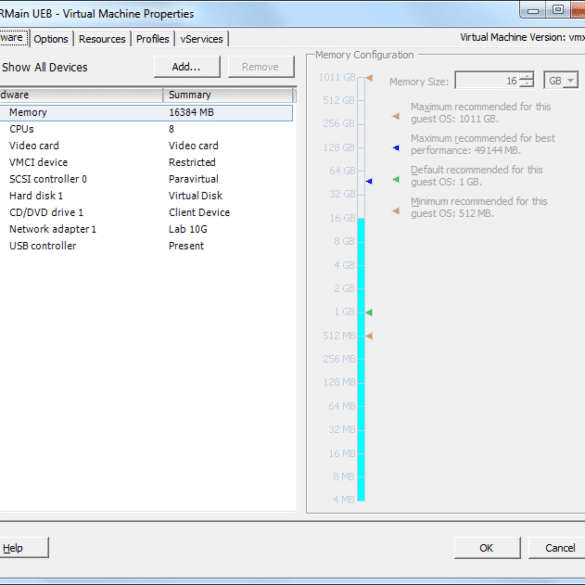The height and width of the screenshot is (585, 585).
Task: Click the Show All Devices label
Action: [44, 67]
